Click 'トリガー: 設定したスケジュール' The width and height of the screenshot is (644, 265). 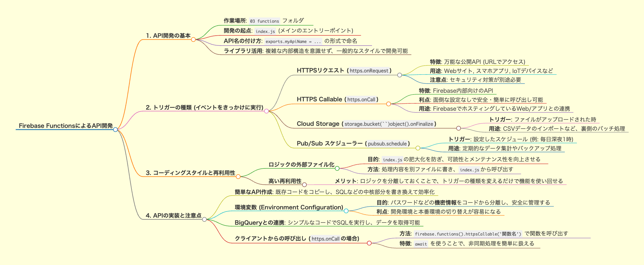pyautogui.click(x=511, y=139)
